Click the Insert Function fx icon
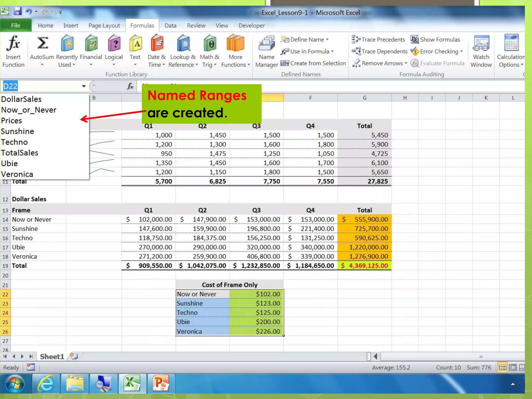Screen dimensions: 532x399 click(13, 43)
